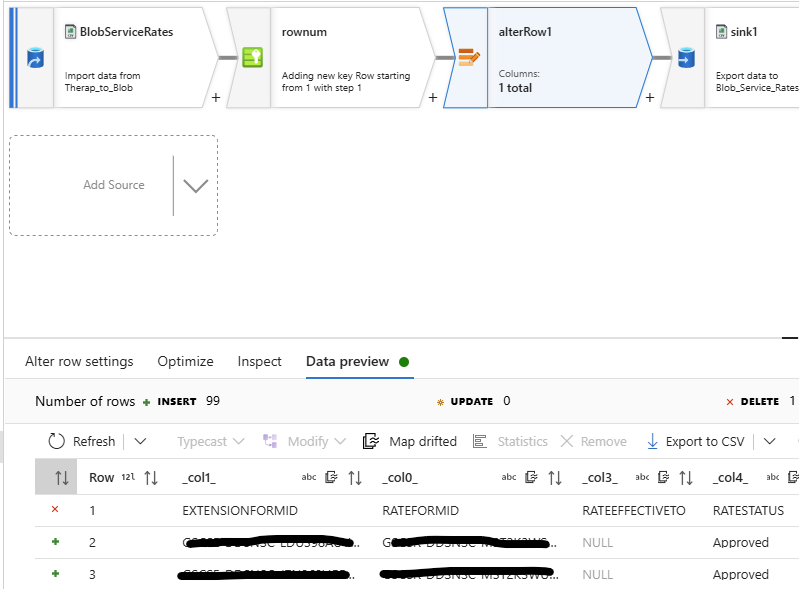Viewport: 799px width, 589px height.
Task: Click the Map drifted icon
Action: point(371,441)
